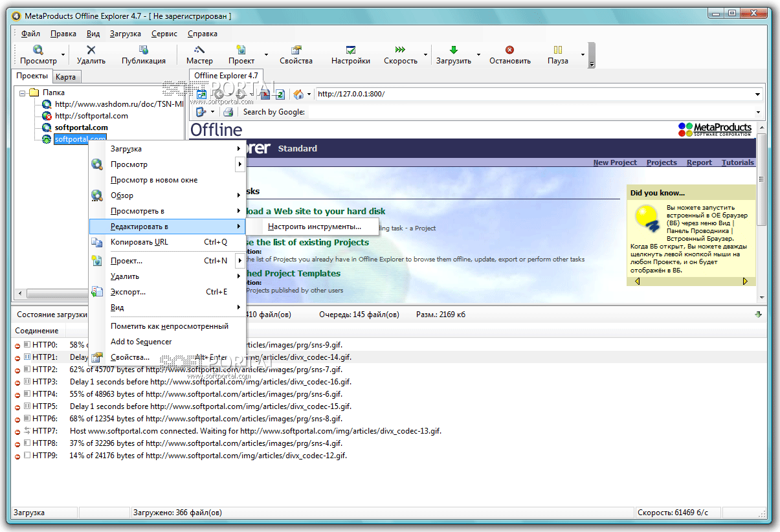The height and width of the screenshot is (532, 780).
Task: Click the page edit icon beside print
Action: coord(201,112)
